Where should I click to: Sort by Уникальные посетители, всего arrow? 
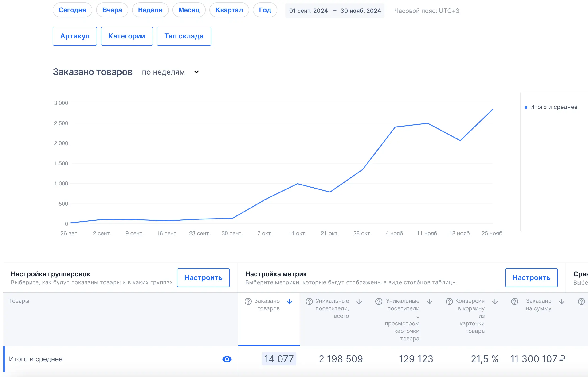[x=359, y=301]
